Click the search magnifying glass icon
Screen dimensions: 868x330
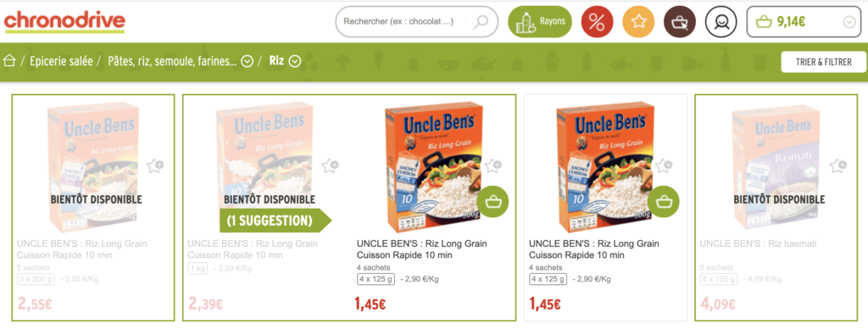pyautogui.click(x=481, y=21)
